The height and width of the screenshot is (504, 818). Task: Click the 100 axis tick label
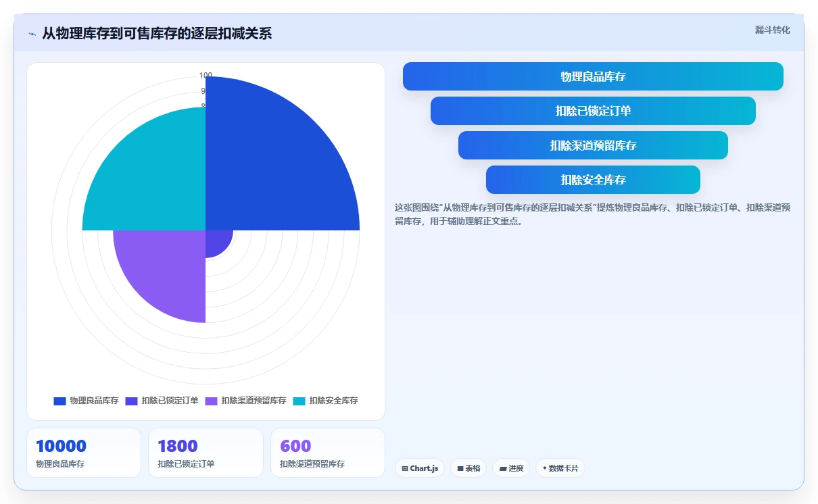[206, 76]
